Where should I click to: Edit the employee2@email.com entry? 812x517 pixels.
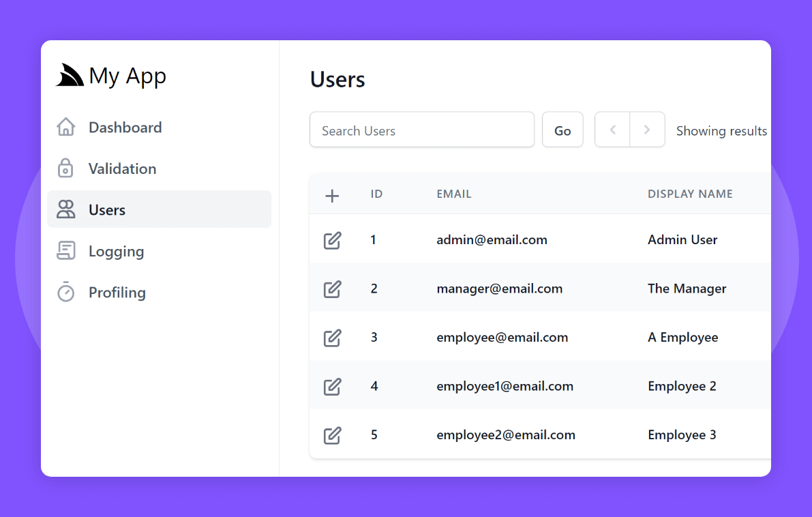332,435
